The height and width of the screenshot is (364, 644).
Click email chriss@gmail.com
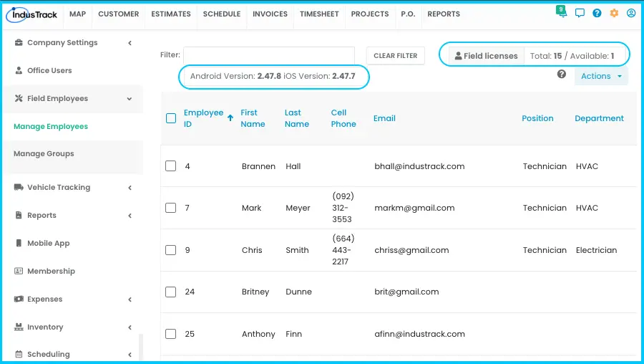click(x=411, y=250)
